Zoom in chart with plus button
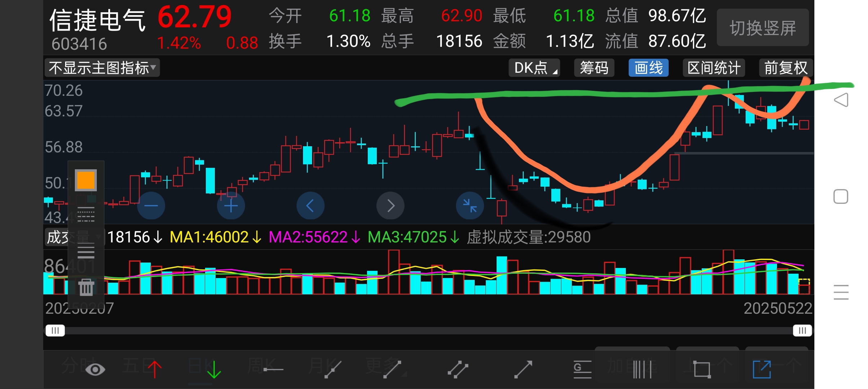This screenshot has height=389, width=868. click(231, 206)
